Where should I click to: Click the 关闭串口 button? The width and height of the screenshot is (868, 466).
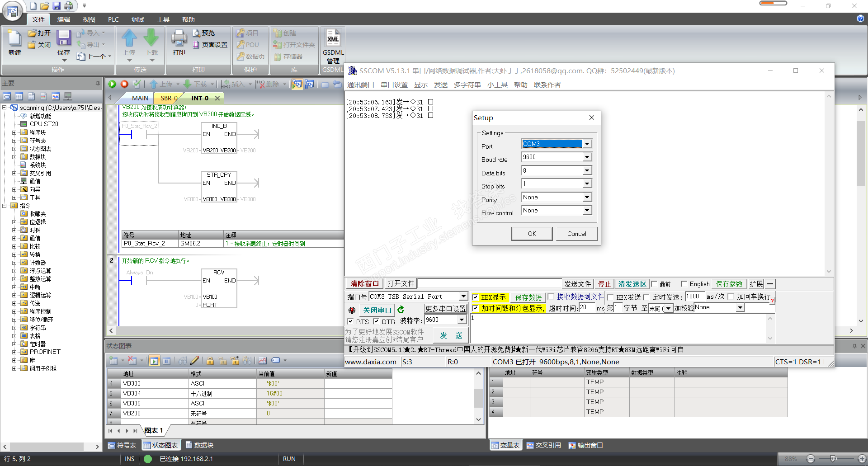point(377,310)
